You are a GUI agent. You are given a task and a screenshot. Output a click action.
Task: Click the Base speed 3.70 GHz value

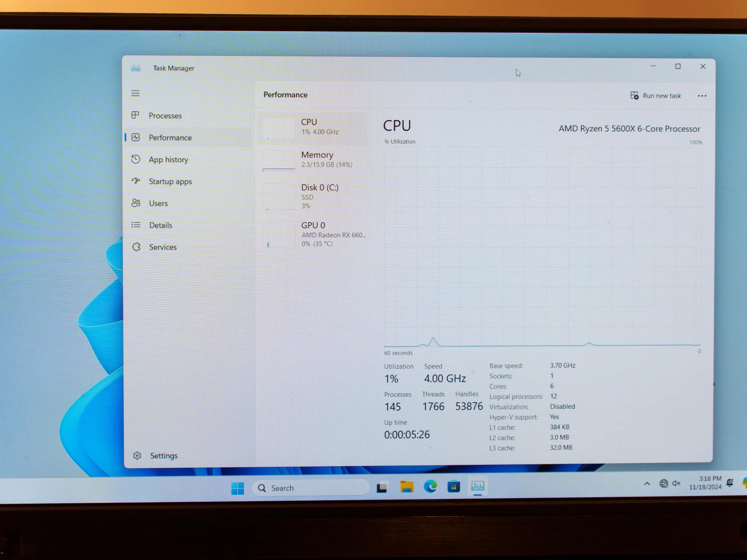pyautogui.click(x=562, y=365)
